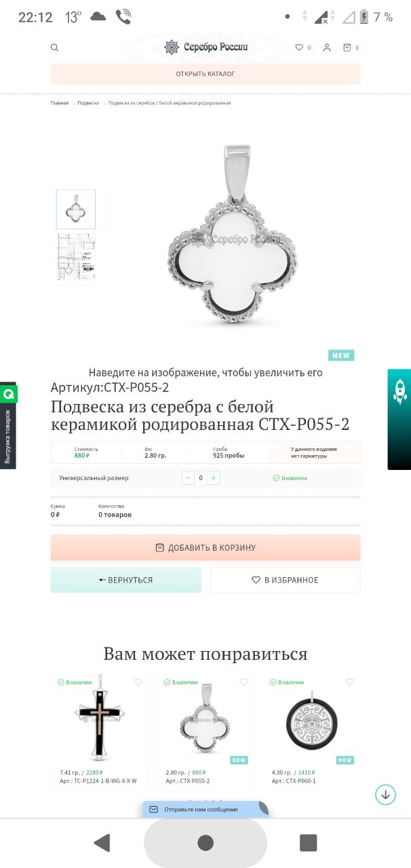This screenshot has width=411, height=868.
Task: Increase quantity with the plus button
Action: (x=214, y=478)
